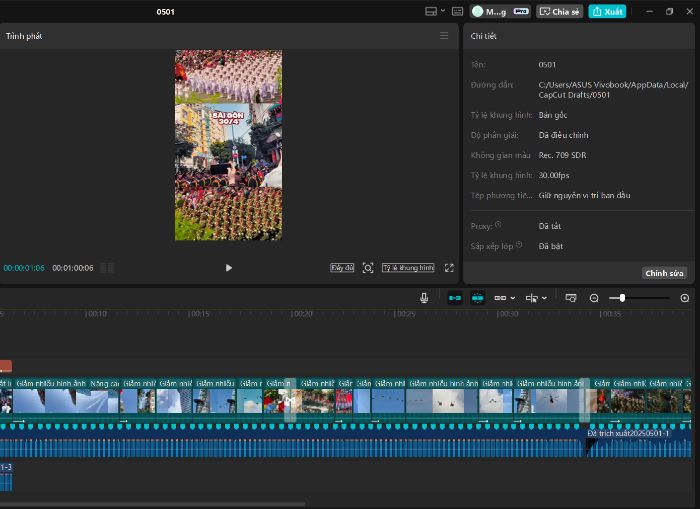Click the video preview in the player

click(229, 145)
